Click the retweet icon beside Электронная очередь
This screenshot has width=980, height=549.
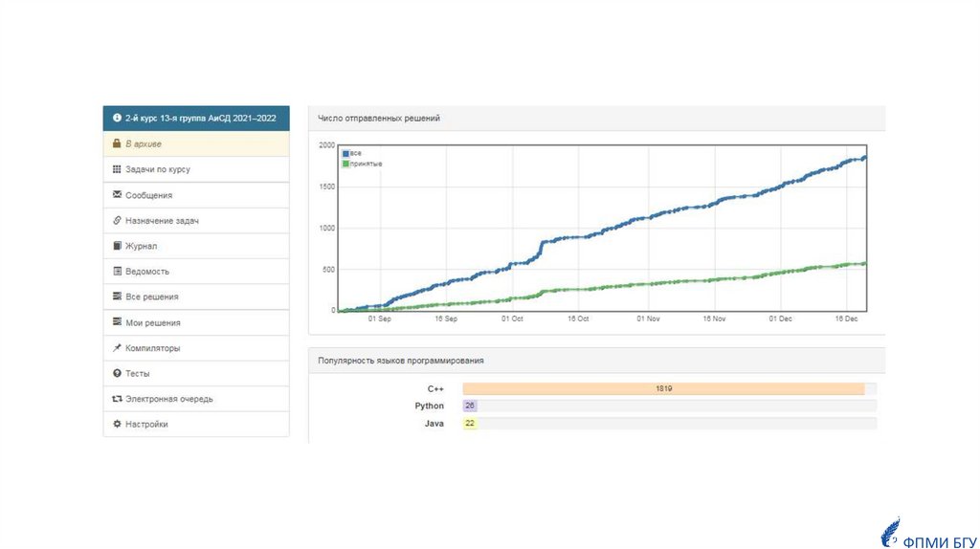click(117, 399)
